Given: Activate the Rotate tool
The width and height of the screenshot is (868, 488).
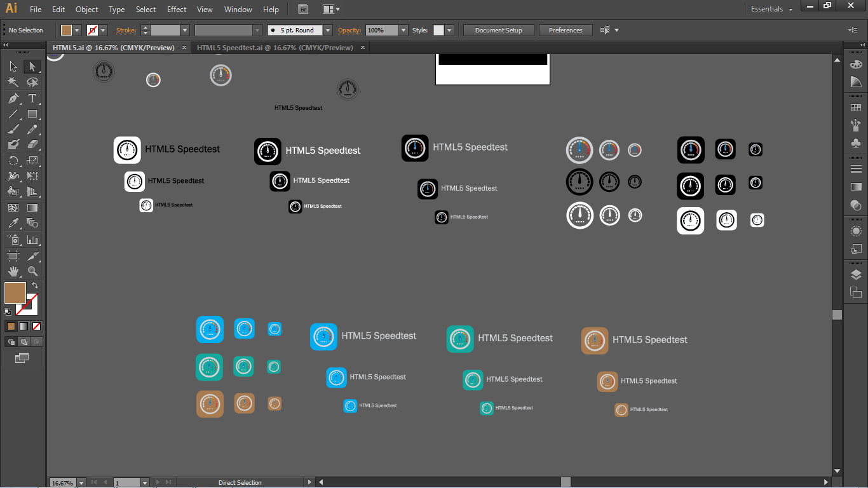Looking at the screenshot, I should 13,161.
